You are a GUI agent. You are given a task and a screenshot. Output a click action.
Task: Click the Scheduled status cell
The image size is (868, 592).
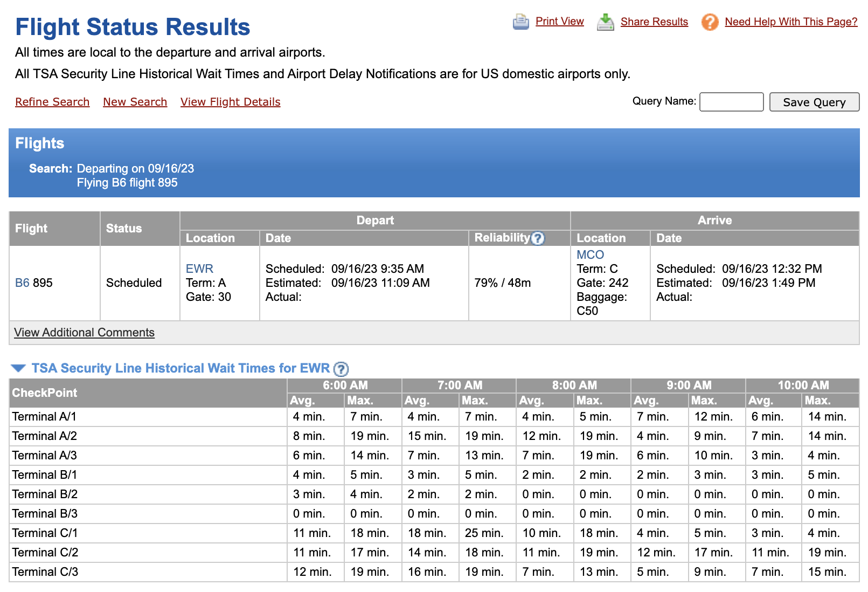pos(134,283)
